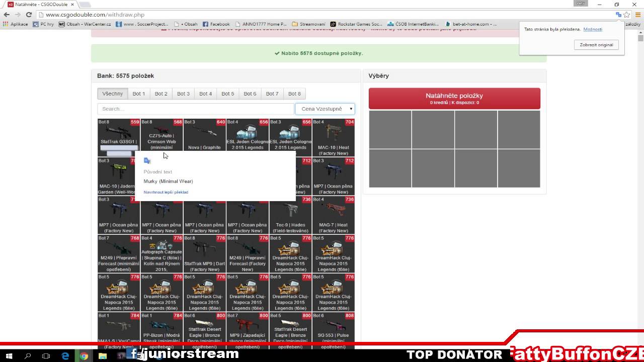The image size is (644, 362).
Task: Select the CZ75-Auto Crimson Web item
Action: pos(162,135)
